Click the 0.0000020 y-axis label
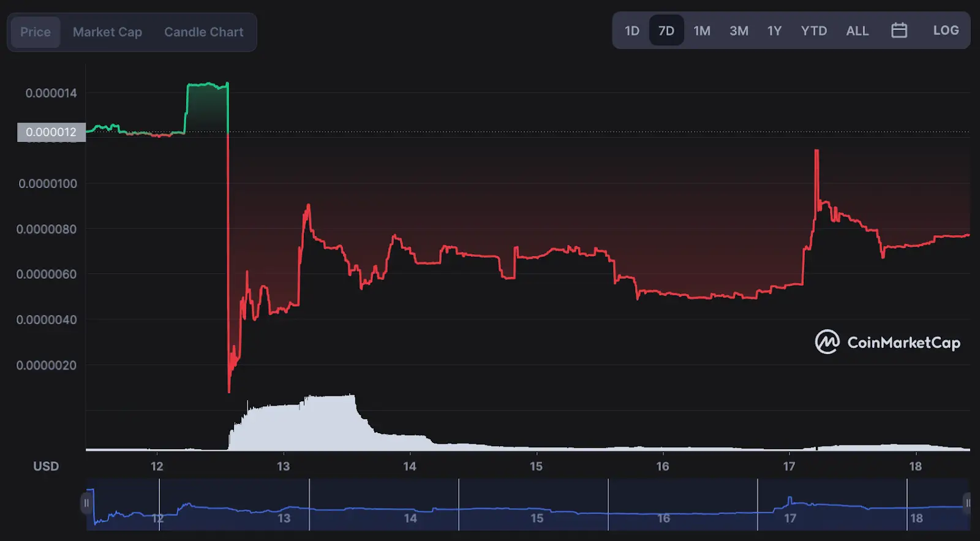 pos(47,365)
